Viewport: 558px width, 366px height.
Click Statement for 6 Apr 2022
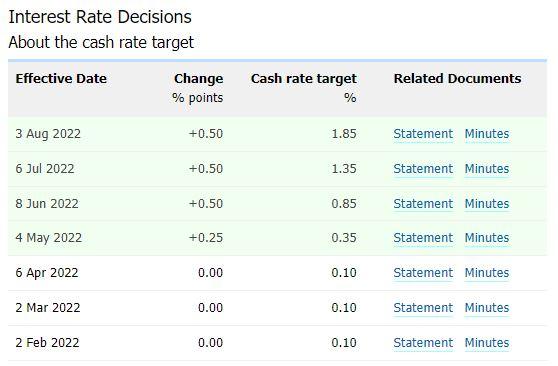click(x=423, y=273)
